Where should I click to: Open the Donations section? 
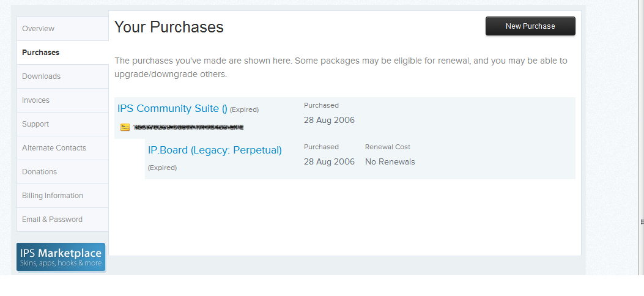[x=39, y=172]
